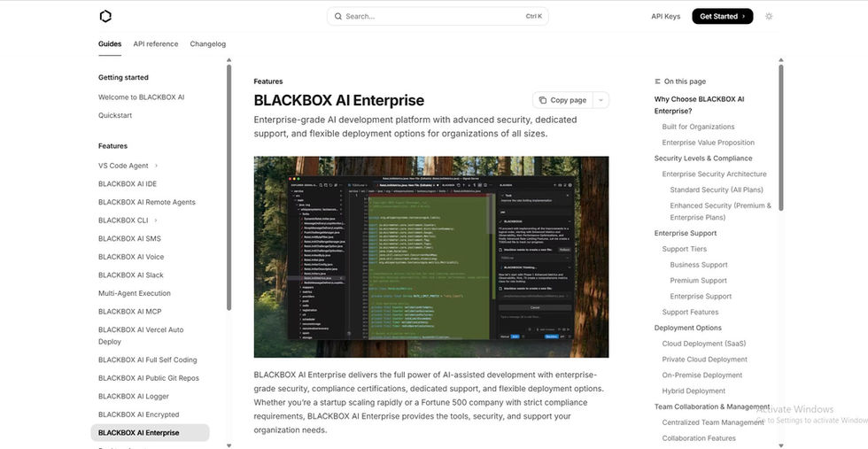
Task: Open the BLACKBOX CLI page
Action: [x=123, y=221]
